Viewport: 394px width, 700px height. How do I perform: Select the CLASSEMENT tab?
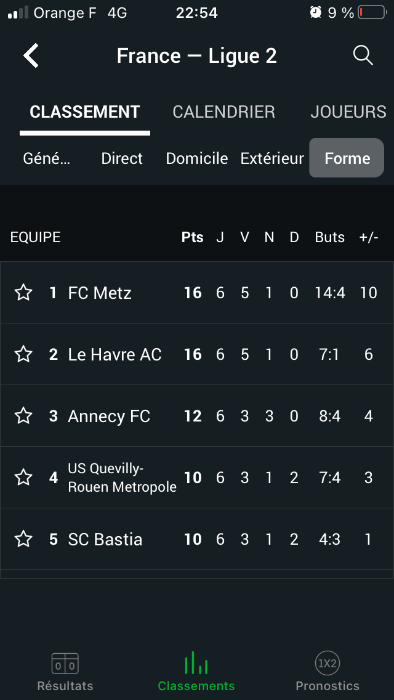[85, 112]
